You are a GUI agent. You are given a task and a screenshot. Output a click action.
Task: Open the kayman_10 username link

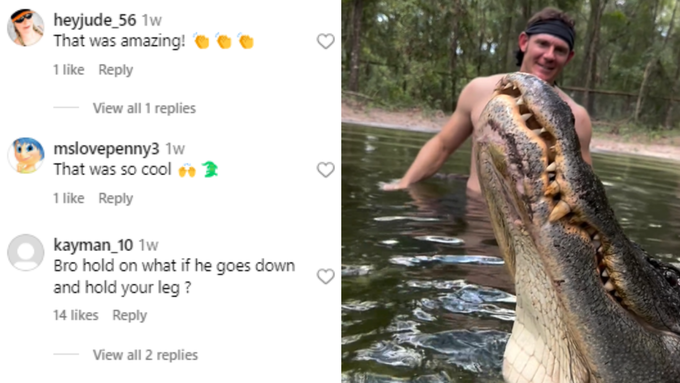click(x=93, y=245)
